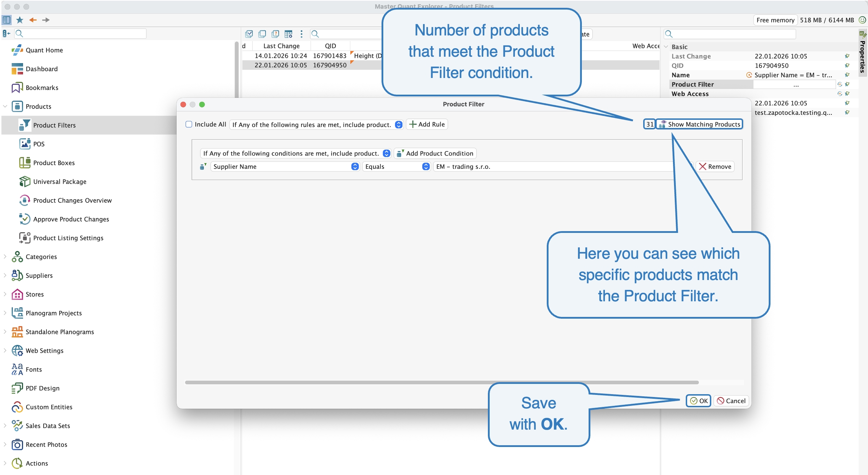Click Add Product Condition button
The width and height of the screenshot is (868, 475).
pyautogui.click(x=435, y=153)
